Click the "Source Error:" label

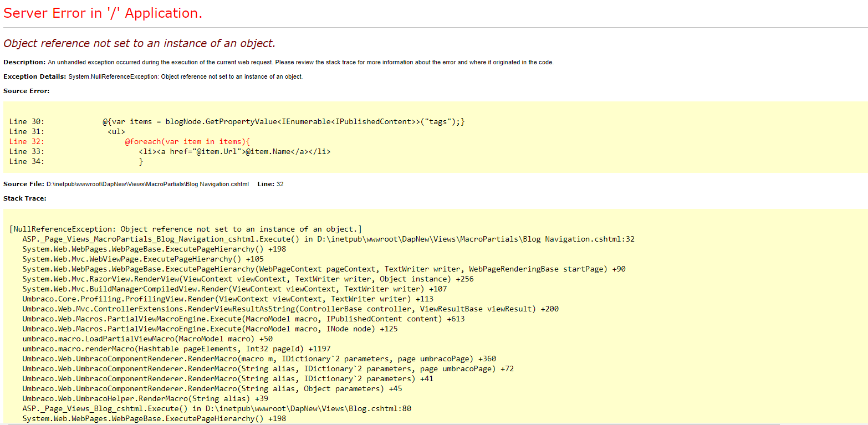(26, 91)
